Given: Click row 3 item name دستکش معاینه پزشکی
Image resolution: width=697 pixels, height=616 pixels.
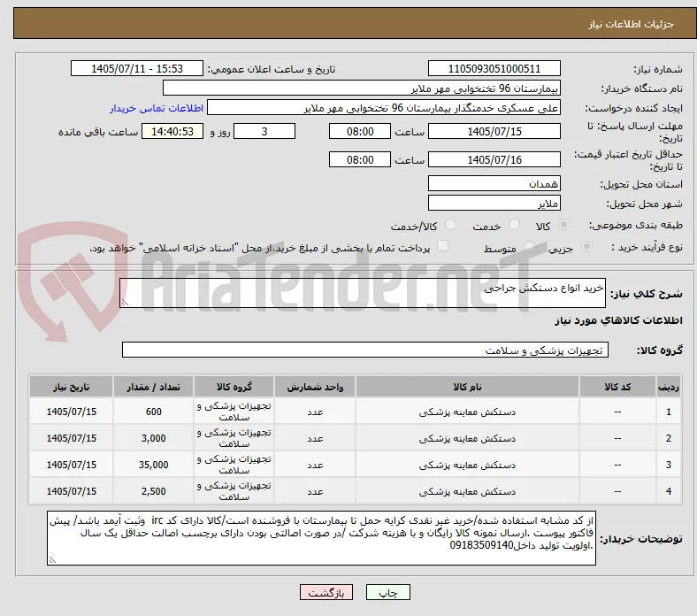Looking at the screenshot, I should 467,465.
